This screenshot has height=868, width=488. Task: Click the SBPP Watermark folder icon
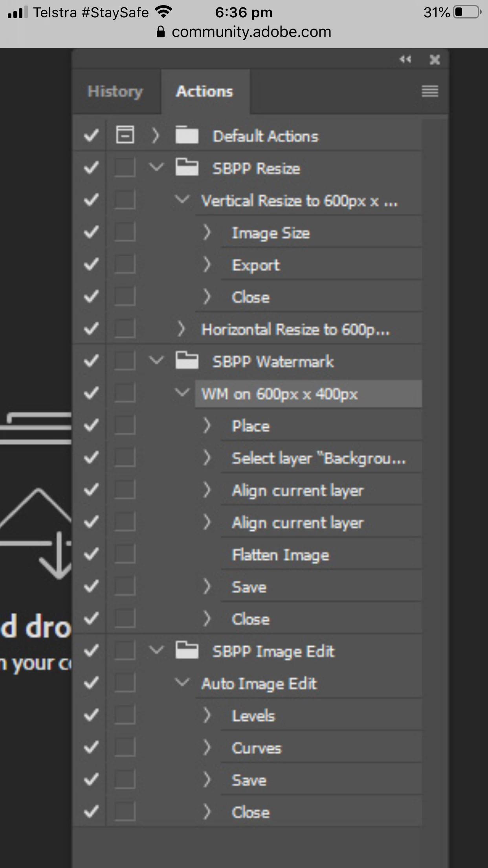coord(187,360)
